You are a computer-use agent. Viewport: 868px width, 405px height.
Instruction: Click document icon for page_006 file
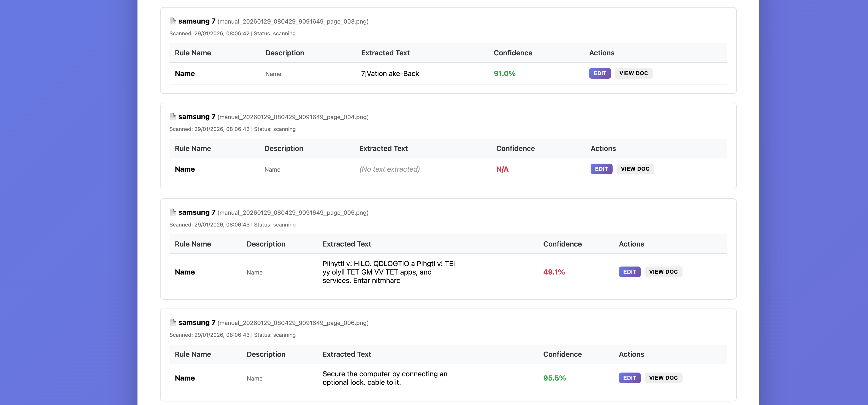point(173,322)
